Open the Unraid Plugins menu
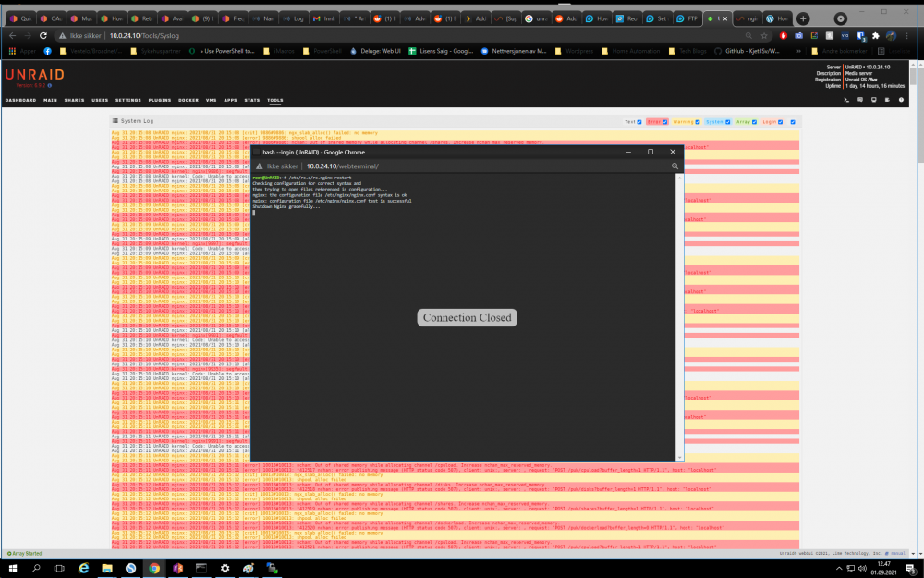The height and width of the screenshot is (578, 924). 160,100
